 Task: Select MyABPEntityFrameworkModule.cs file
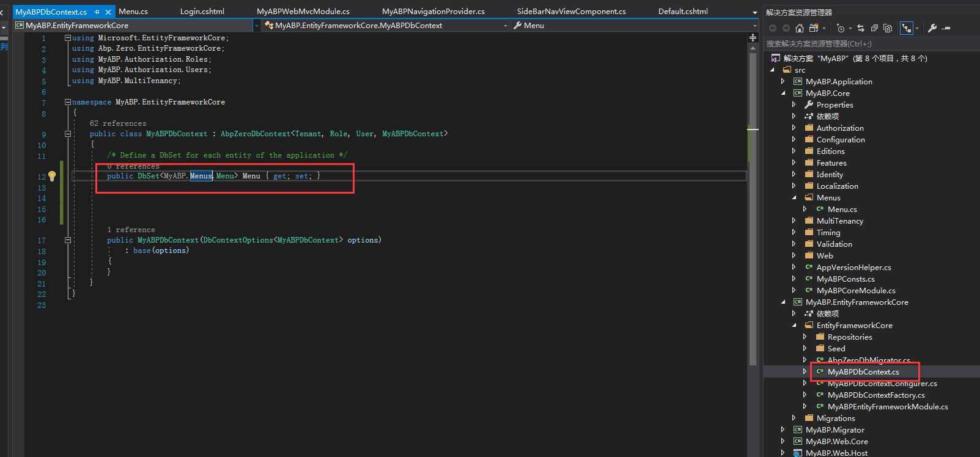click(882, 406)
